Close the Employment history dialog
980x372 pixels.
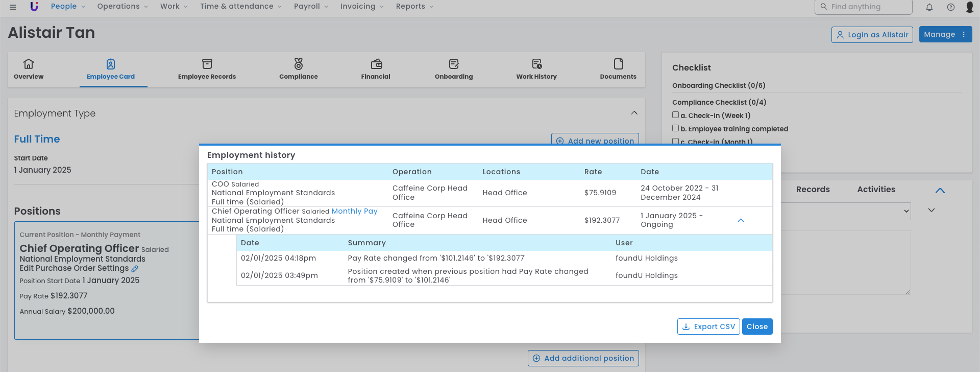coord(757,327)
